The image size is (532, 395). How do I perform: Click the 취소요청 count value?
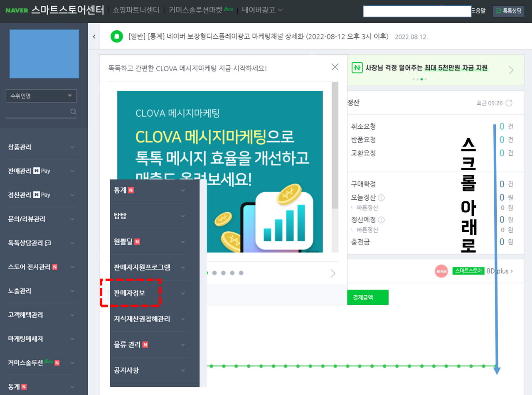click(x=502, y=127)
